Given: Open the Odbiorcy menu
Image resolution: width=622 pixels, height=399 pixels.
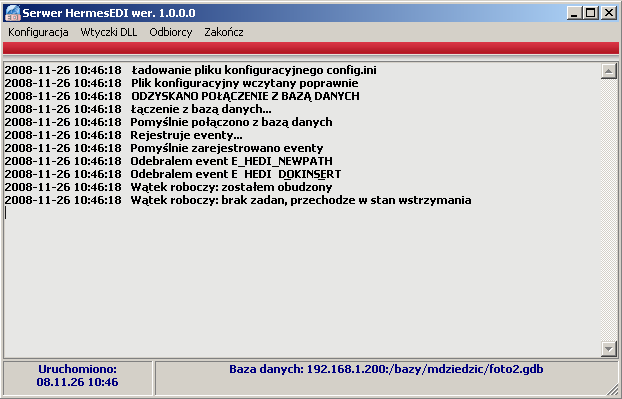Looking at the screenshot, I should 171,32.
